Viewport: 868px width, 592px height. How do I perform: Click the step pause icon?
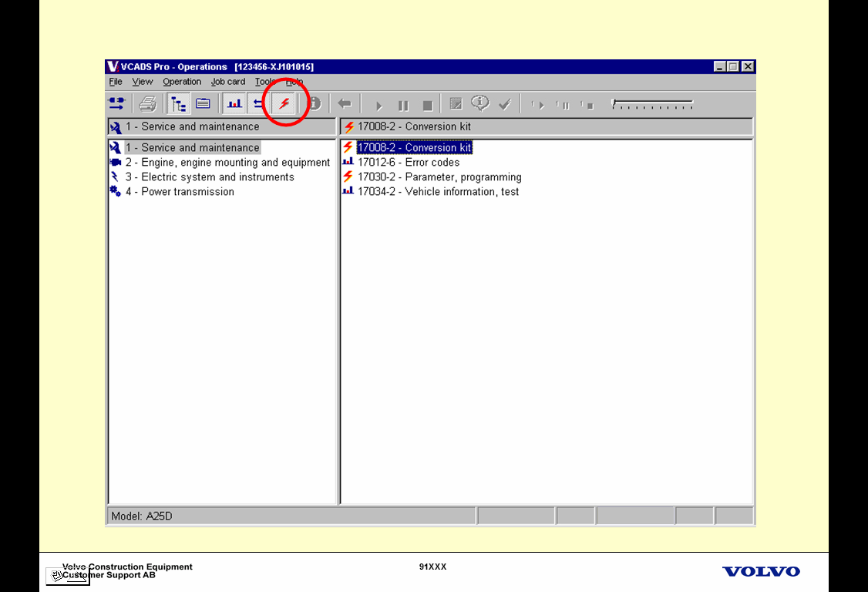[x=563, y=105]
